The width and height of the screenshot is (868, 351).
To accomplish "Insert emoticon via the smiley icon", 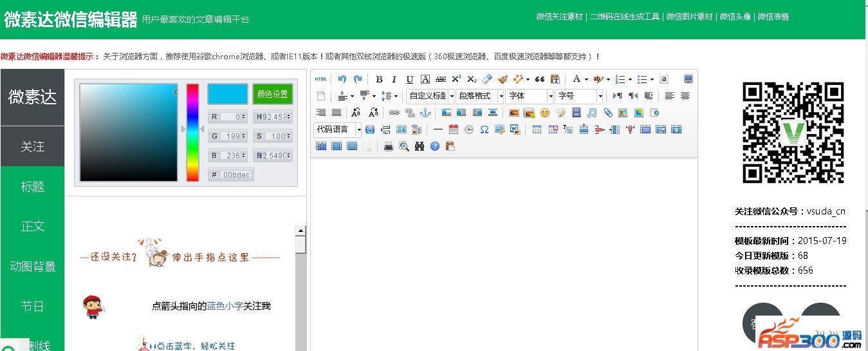I will [545, 113].
